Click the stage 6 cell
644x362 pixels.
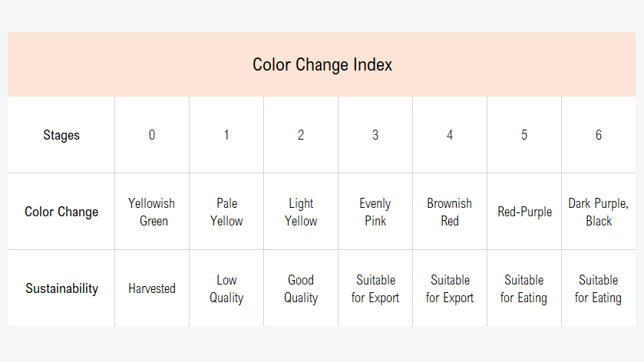click(x=599, y=135)
